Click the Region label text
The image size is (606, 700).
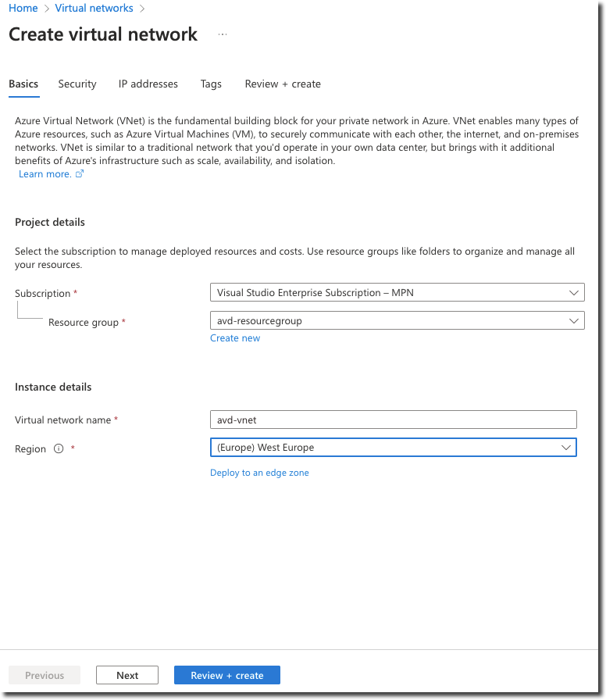pyautogui.click(x=30, y=448)
